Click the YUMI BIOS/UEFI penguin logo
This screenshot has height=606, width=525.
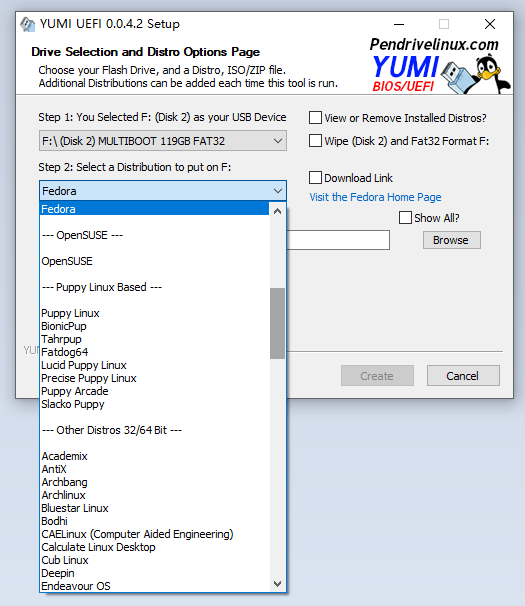click(440, 65)
